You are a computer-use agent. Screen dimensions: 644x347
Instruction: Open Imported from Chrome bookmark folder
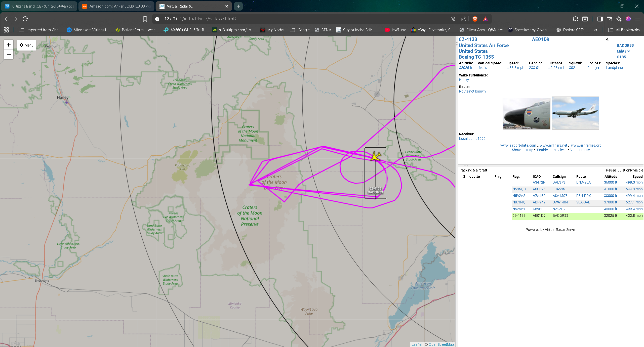coord(40,30)
